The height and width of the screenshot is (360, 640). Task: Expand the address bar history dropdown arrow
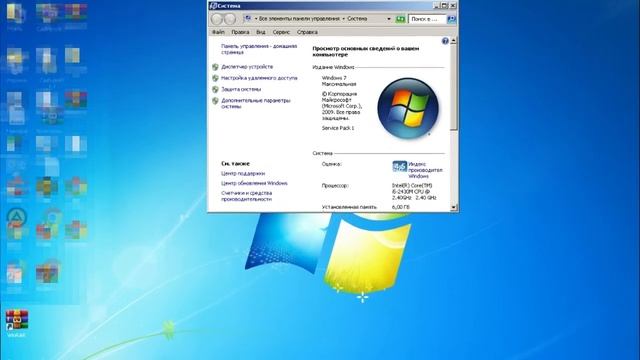(389, 19)
